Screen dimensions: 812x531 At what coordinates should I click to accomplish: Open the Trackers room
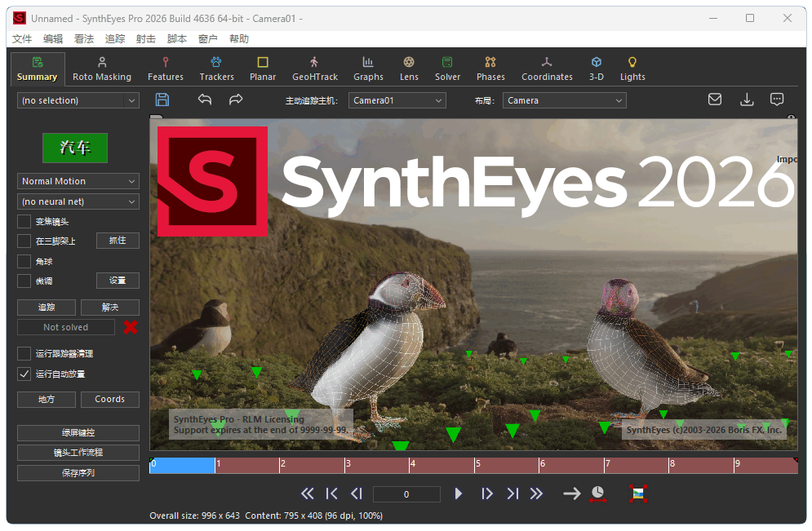click(216, 69)
